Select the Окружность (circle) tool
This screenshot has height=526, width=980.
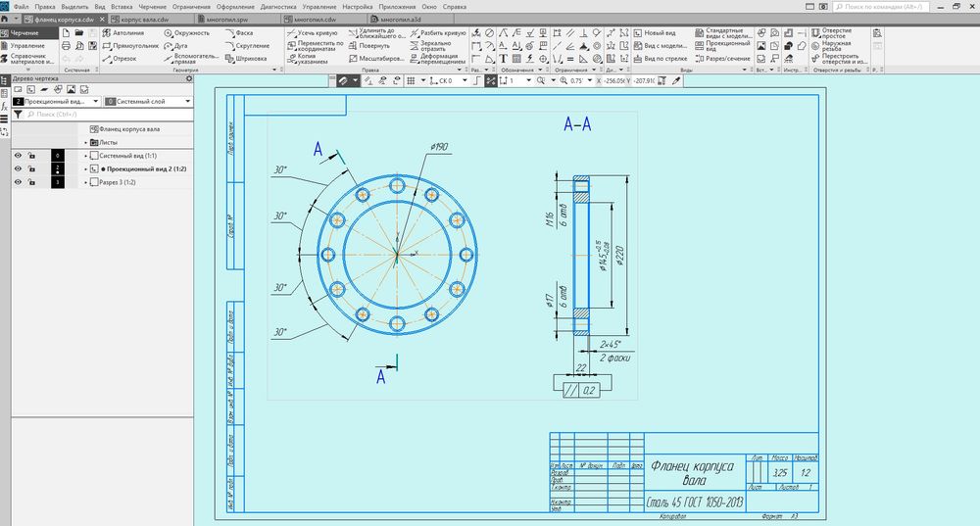[x=187, y=32]
